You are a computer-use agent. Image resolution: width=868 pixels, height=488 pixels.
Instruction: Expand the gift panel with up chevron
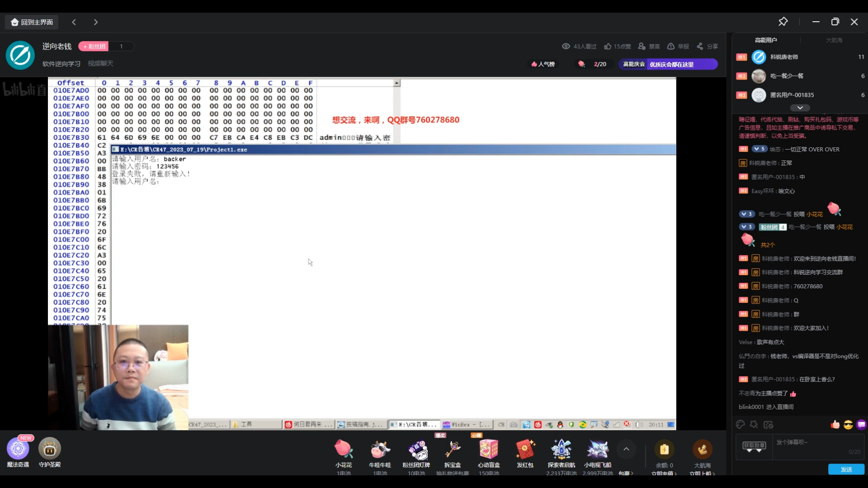[x=626, y=449]
